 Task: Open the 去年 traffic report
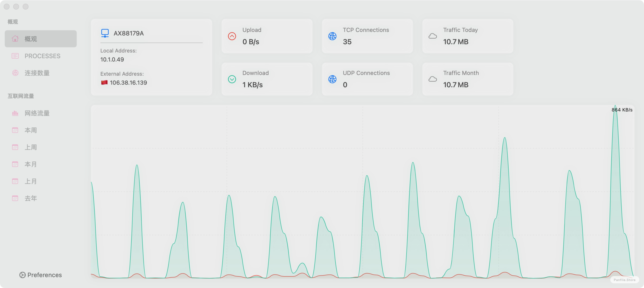[40, 198]
